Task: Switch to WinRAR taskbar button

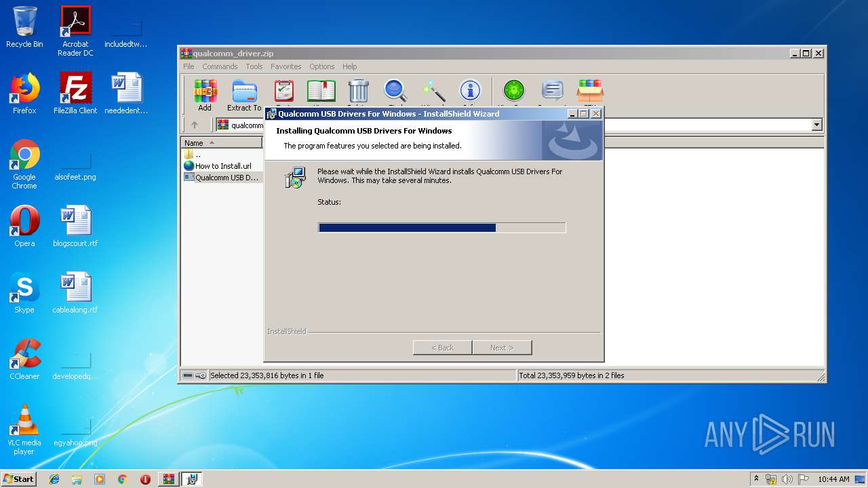Action: (x=169, y=479)
